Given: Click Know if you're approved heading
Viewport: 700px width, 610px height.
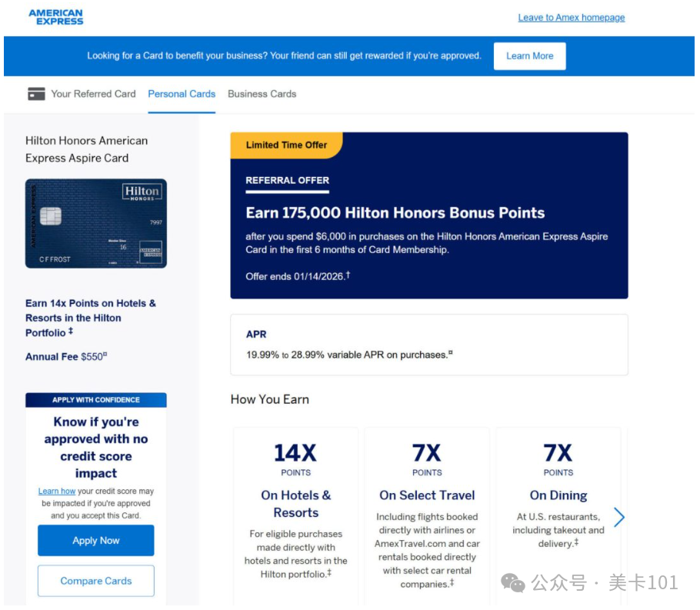Looking at the screenshot, I should click(96, 448).
